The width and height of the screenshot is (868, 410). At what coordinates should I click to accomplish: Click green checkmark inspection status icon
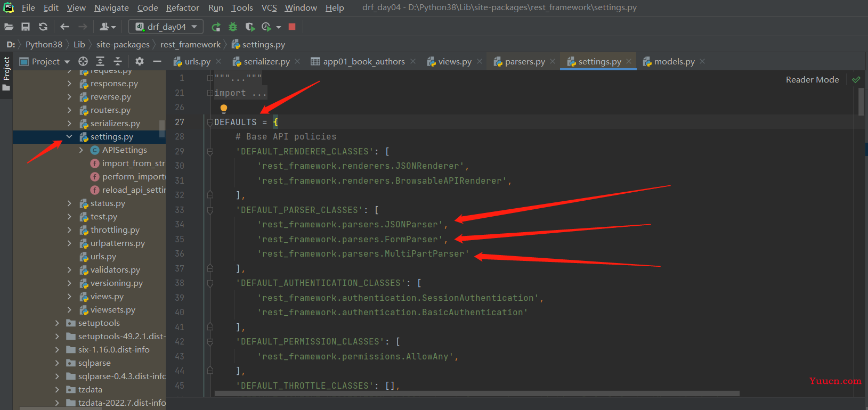(x=856, y=79)
